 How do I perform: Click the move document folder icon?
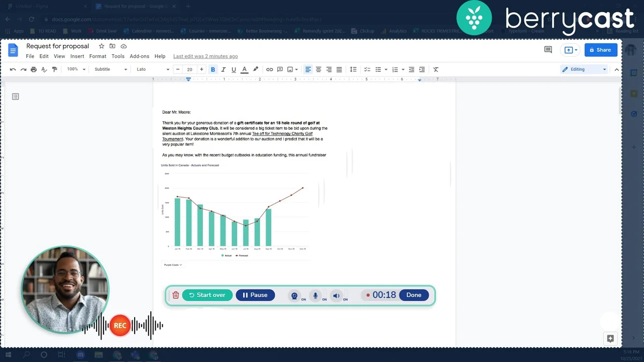click(113, 47)
